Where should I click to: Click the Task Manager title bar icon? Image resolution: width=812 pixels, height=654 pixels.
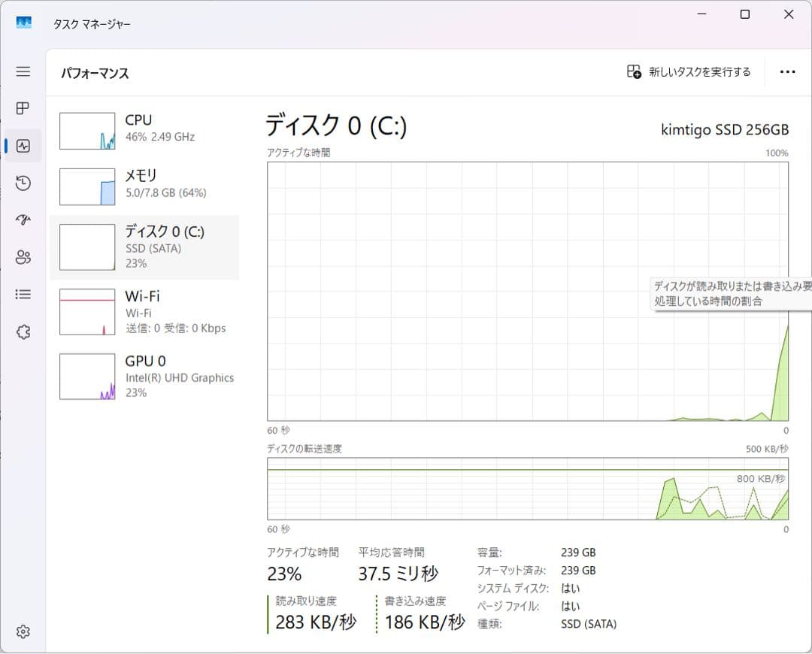24,23
